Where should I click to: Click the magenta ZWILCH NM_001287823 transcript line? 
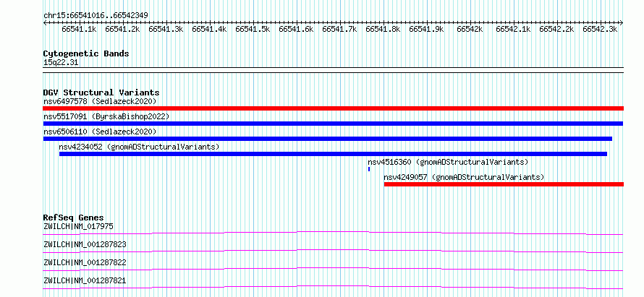333,251
